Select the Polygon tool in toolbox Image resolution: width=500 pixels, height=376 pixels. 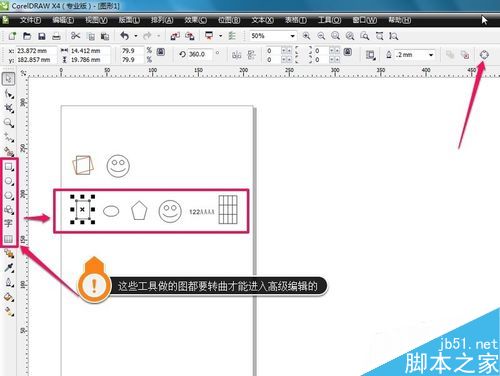click(x=9, y=195)
